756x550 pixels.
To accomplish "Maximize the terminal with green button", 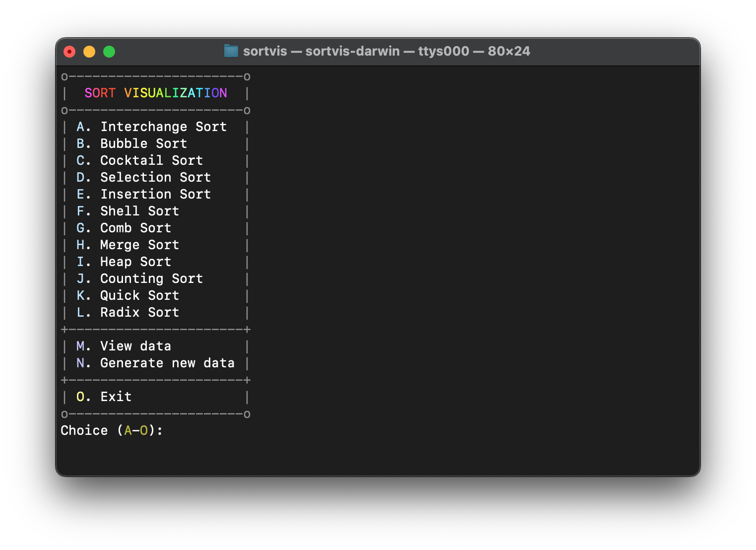I will 109,52.
